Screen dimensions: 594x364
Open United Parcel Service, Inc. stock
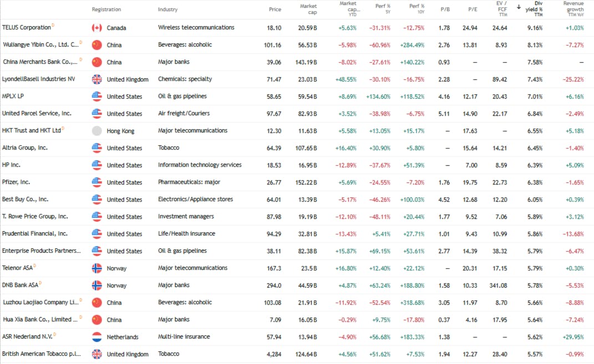[x=37, y=114]
